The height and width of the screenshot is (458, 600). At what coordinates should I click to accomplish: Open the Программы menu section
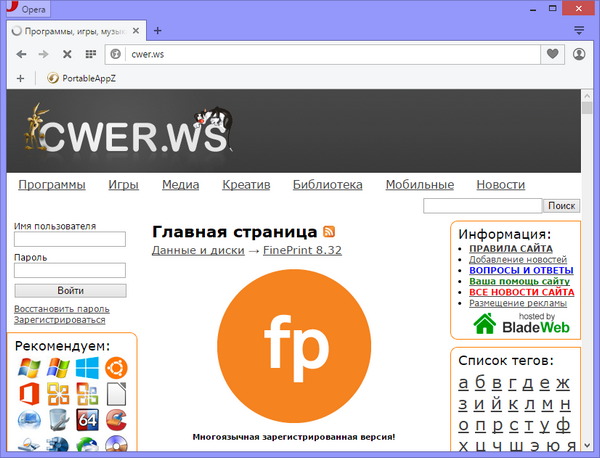coord(52,185)
